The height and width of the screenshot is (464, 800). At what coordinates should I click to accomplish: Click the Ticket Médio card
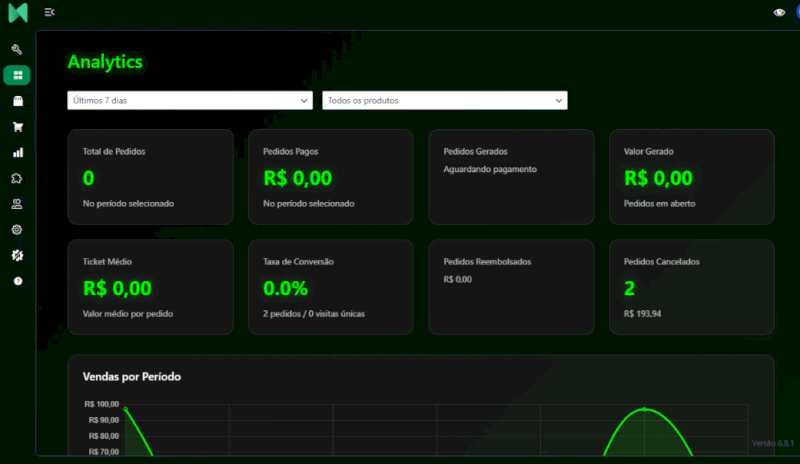click(150, 286)
